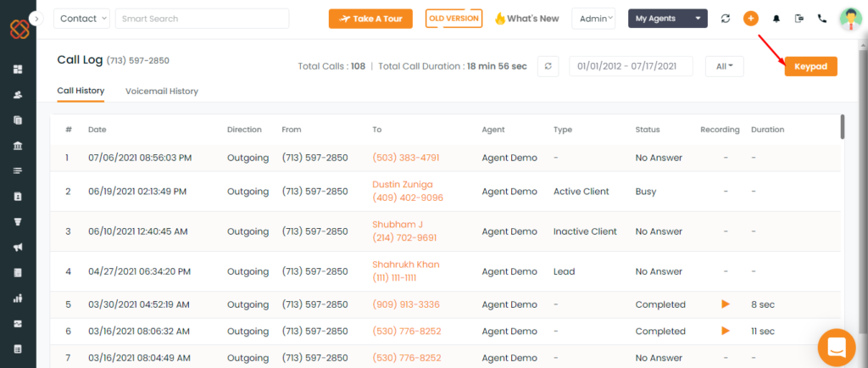Expand the sidebar with the arrow toggle
The width and height of the screenshot is (868, 368).
(x=36, y=19)
